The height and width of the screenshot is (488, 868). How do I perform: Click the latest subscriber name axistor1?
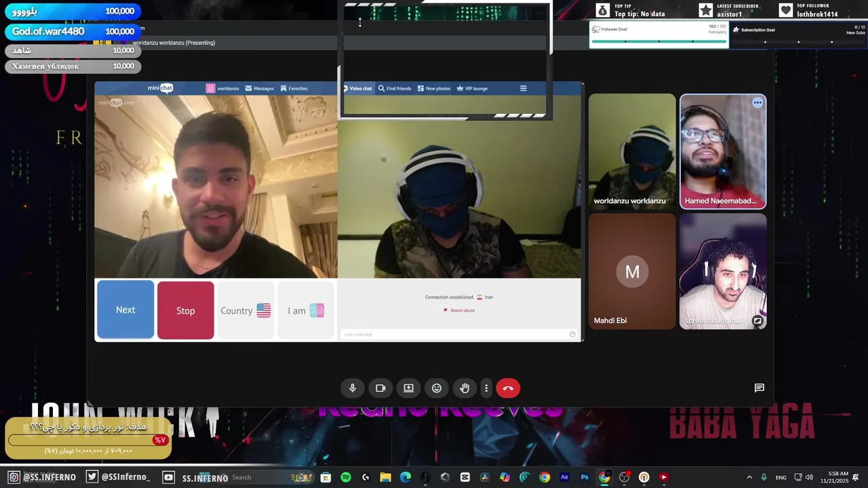click(x=730, y=14)
